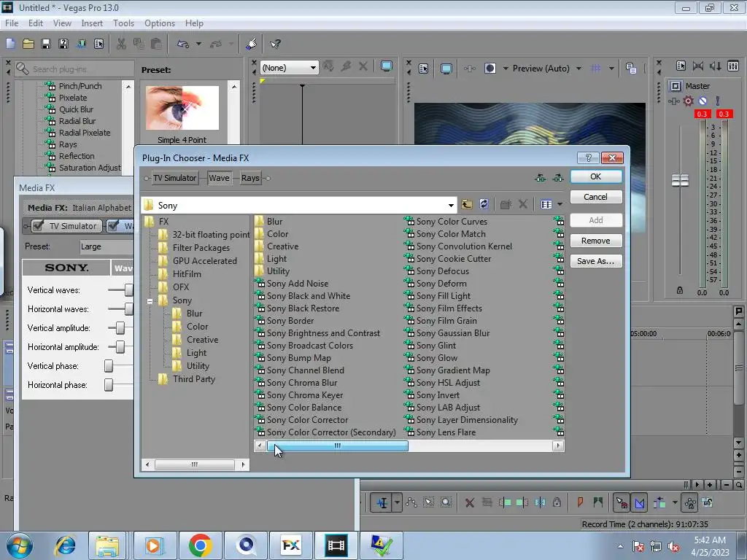The image size is (747, 560).
Task: Click the Undo arrow icon
Action: (x=183, y=44)
